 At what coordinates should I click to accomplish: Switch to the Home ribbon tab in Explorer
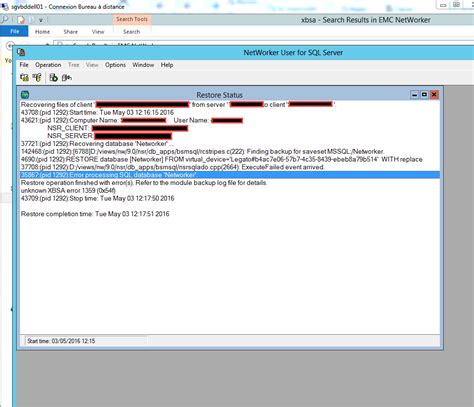42,32
